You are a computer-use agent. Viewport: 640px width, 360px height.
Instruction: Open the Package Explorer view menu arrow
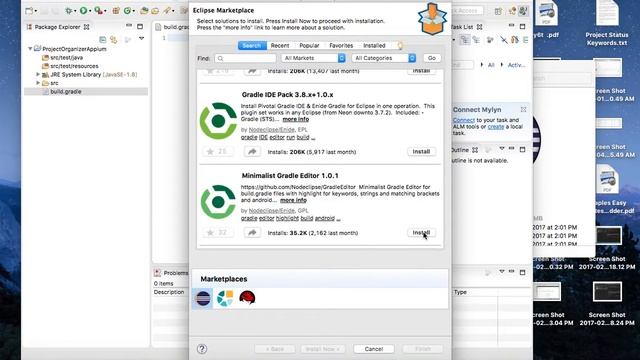(141, 39)
